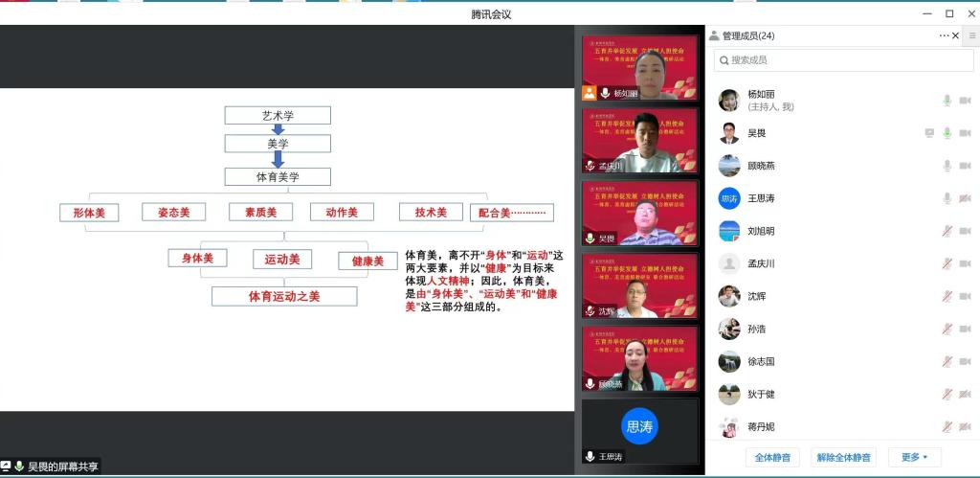Click the search magnifier icon
The image size is (980, 478).
(x=724, y=60)
